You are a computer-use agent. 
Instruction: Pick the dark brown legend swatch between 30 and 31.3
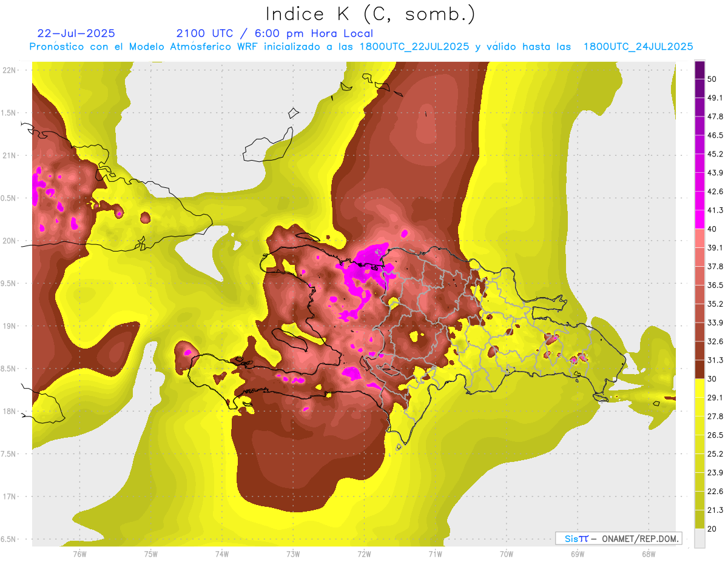[700, 369]
